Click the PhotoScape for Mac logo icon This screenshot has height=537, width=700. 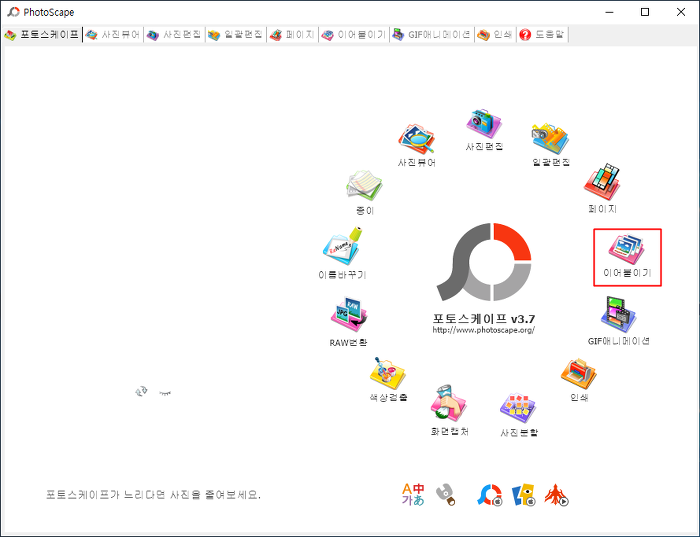coord(490,495)
